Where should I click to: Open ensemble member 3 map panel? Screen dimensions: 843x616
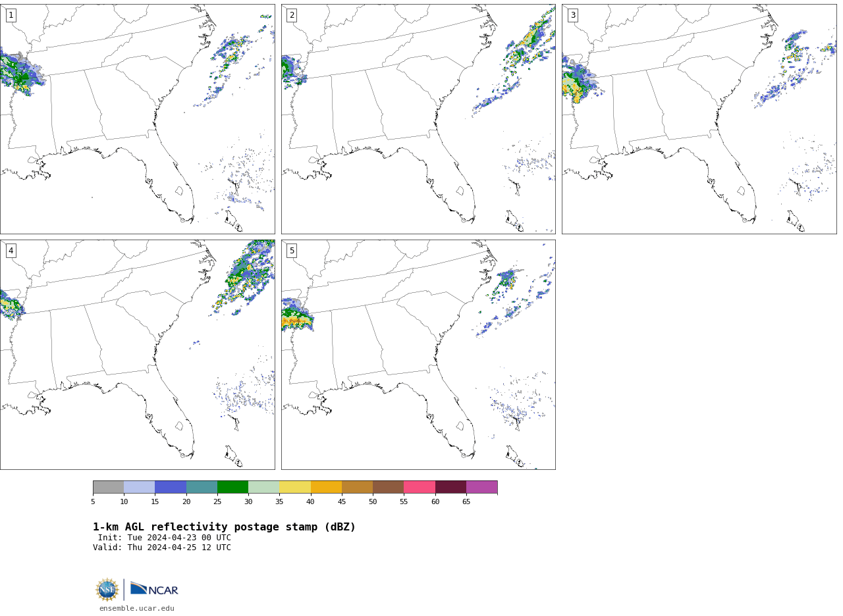click(x=699, y=119)
